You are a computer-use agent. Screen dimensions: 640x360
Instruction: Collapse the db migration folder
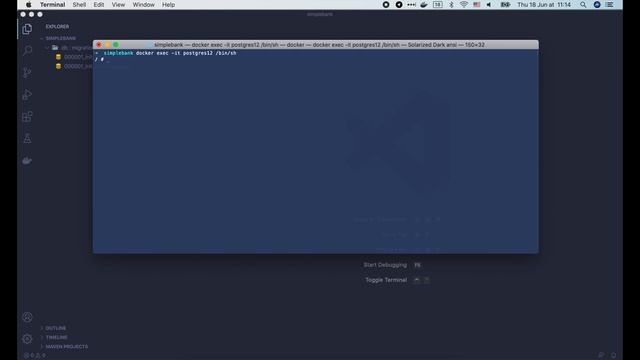[47, 48]
